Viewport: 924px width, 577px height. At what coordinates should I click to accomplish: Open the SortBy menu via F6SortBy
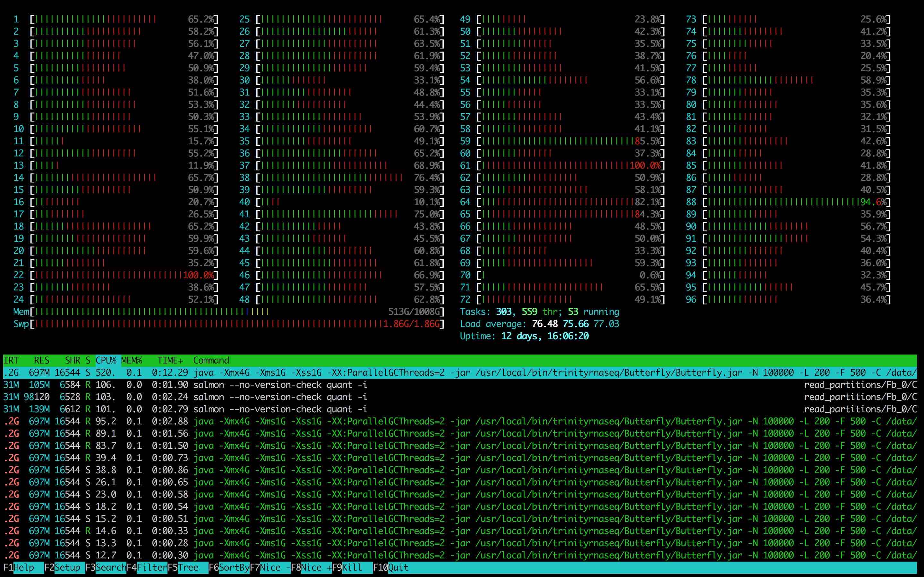229,567
